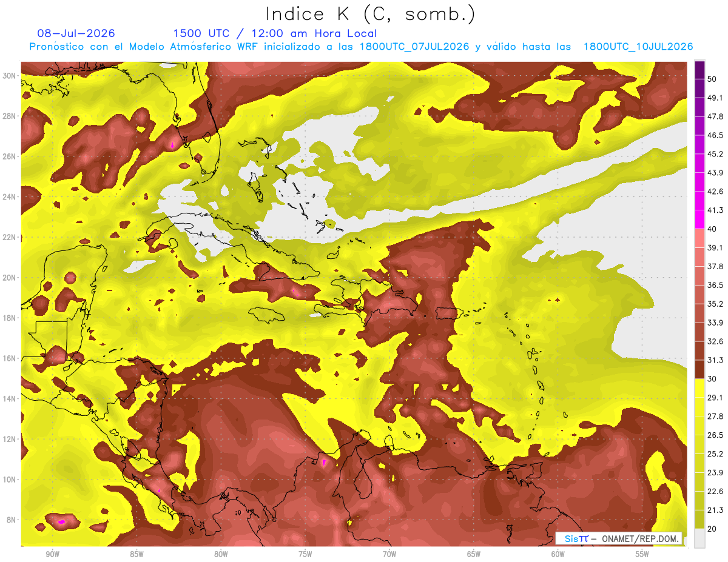
Task: Pick the yellow swatch between 29.1 and 30
Action: tap(699, 388)
